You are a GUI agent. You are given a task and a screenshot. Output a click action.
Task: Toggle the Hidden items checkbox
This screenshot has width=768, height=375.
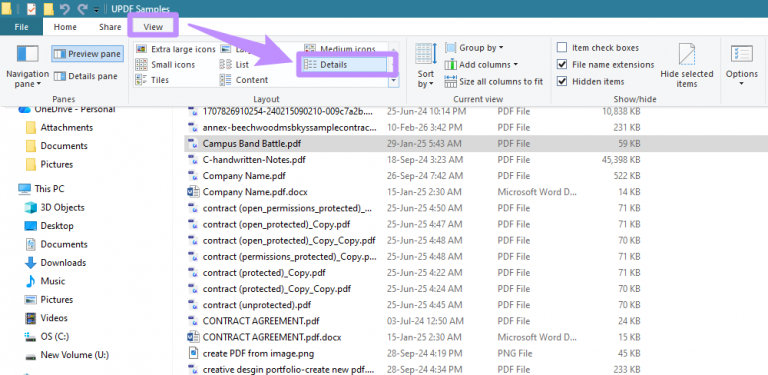tap(562, 81)
